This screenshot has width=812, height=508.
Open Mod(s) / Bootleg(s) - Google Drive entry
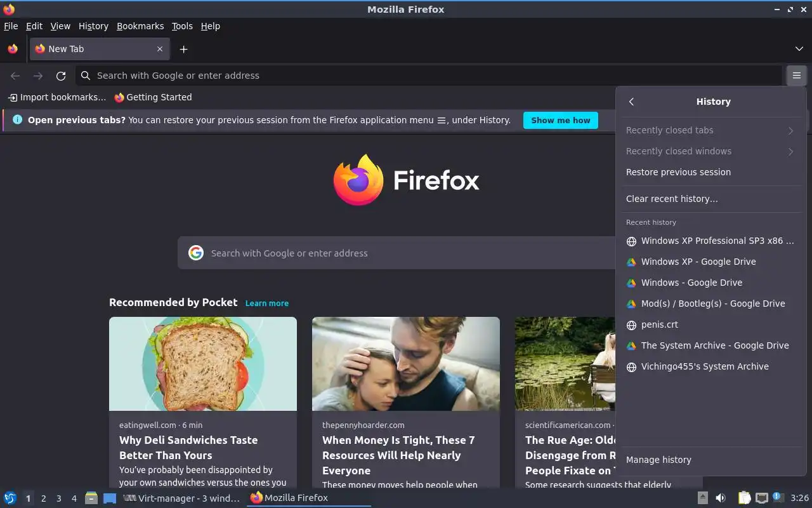pos(711,304)
